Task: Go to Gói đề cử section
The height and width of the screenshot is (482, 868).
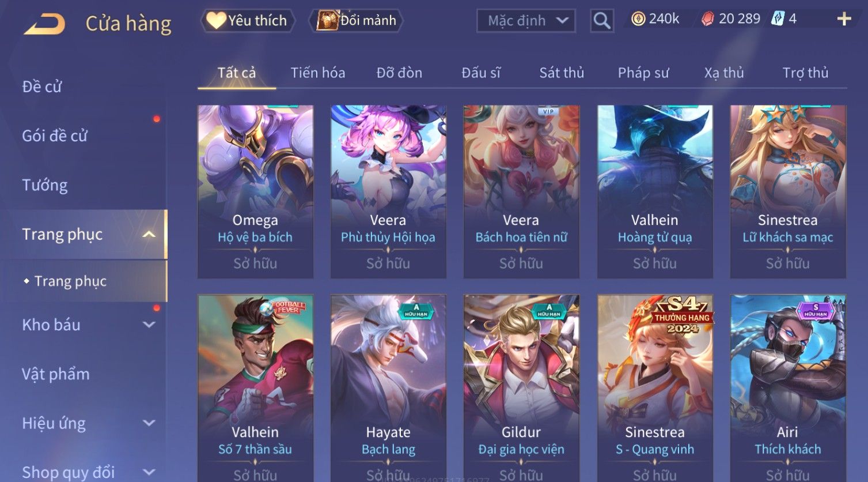Action: [55, 136]
